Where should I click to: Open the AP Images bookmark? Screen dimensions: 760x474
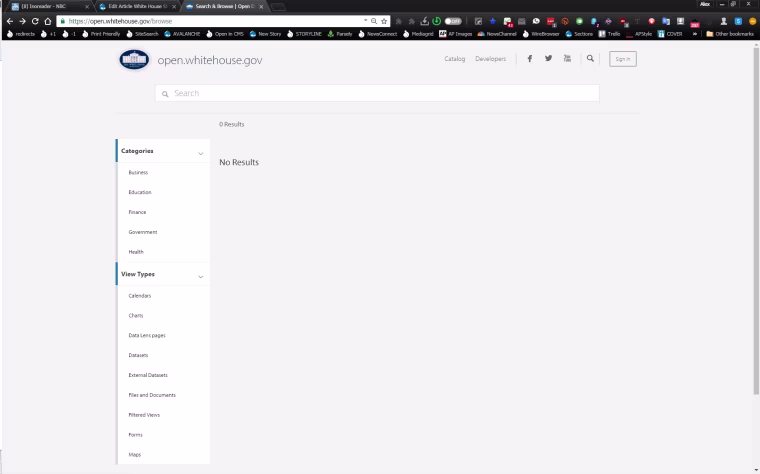(456, 34)
